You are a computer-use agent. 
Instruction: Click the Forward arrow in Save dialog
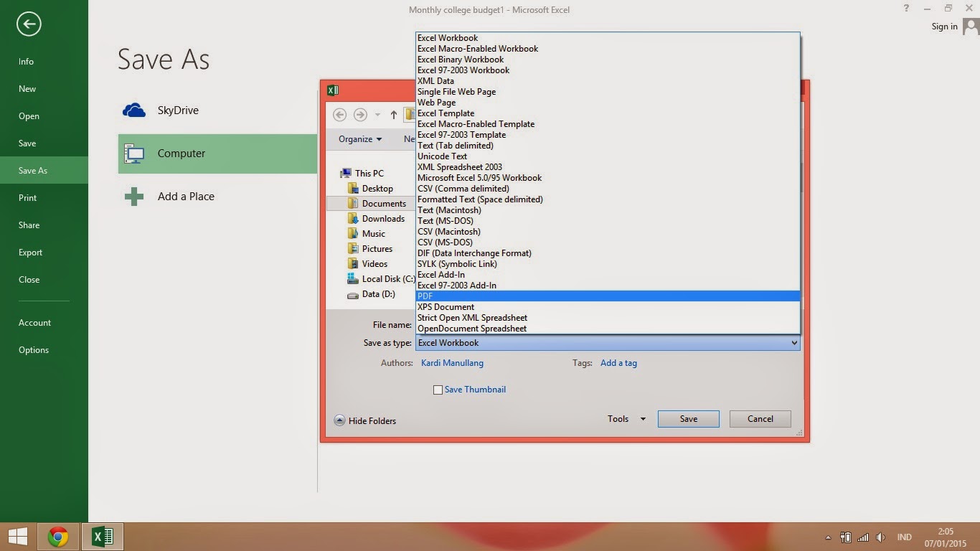(360, 115)
